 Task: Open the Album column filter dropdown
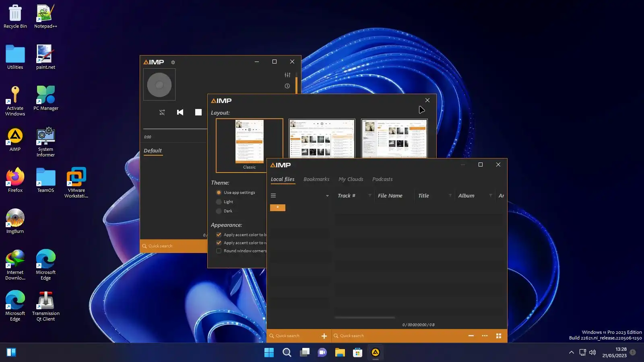tap(491, 195)
